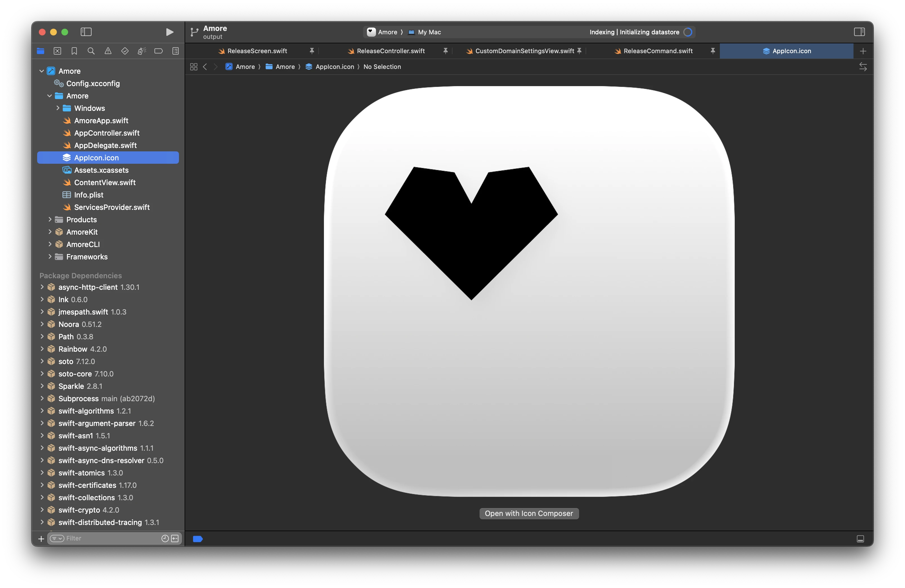Viewport: 905px width, 588px height.
Task: Toggle the right inspector panel
Action: point(860,32)
